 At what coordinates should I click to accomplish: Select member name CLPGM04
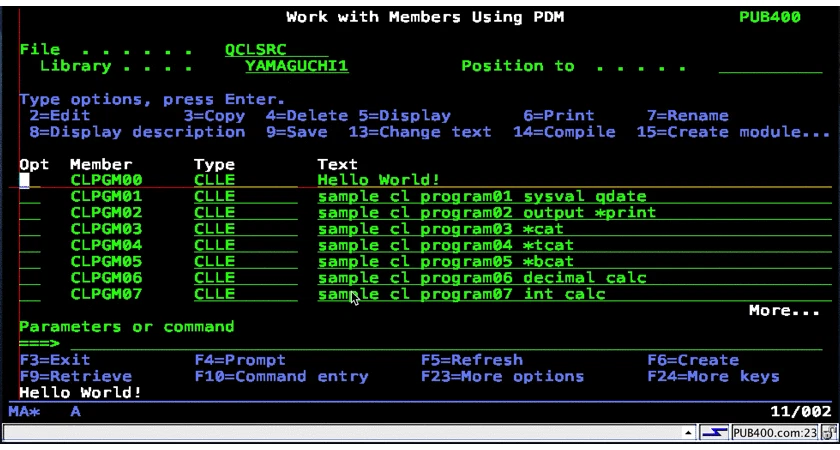pos(106,245)
